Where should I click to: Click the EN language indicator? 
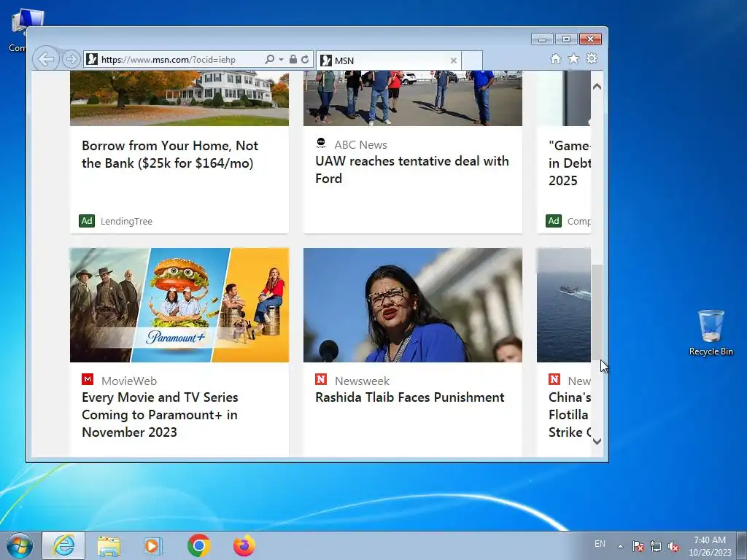tap(600, 544)
